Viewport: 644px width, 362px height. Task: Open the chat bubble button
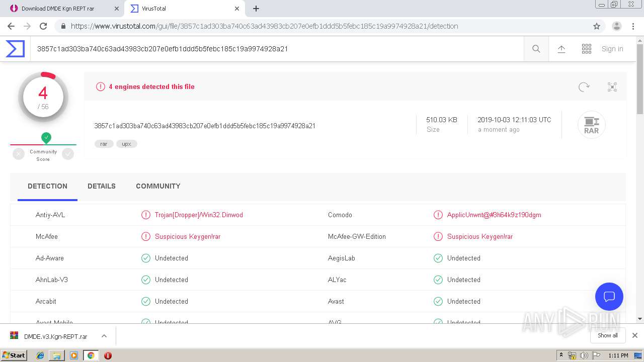pos(609,297)
